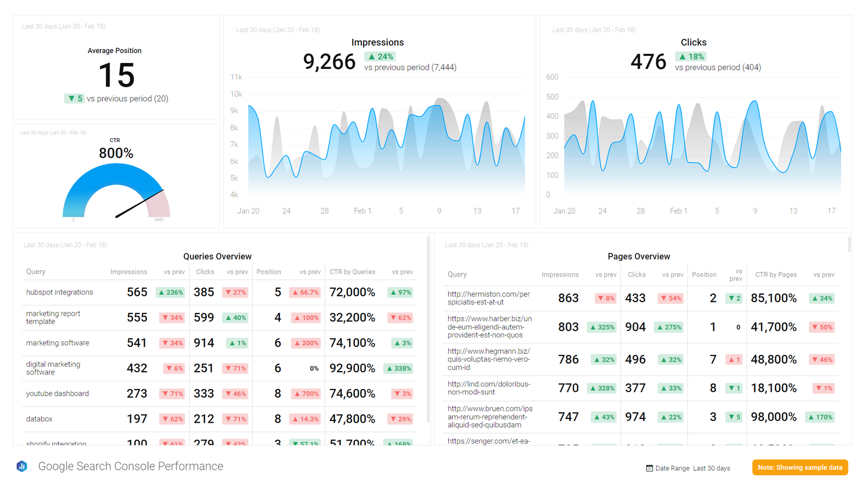The image size is (868, 484).
Task: Click the Average Position change badge showing 5
Action: (74, 99)
